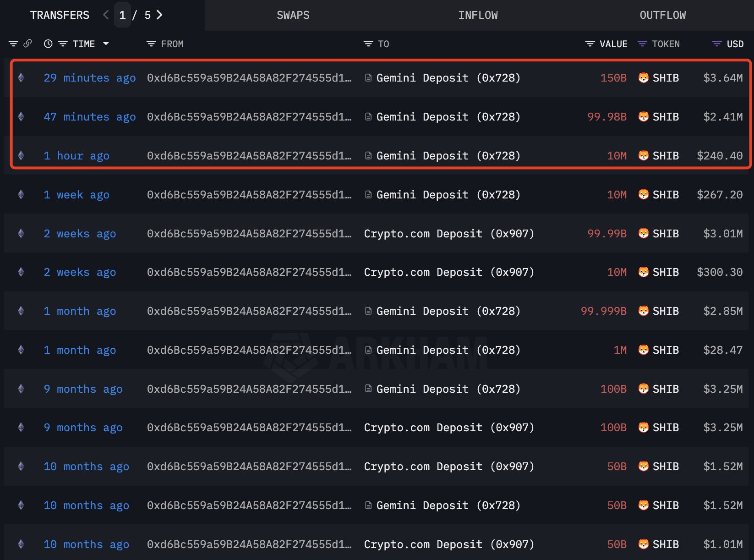Click the sender address in the 1 hour ago row
This screenshot has height=560, width=754.
point(249,156)
